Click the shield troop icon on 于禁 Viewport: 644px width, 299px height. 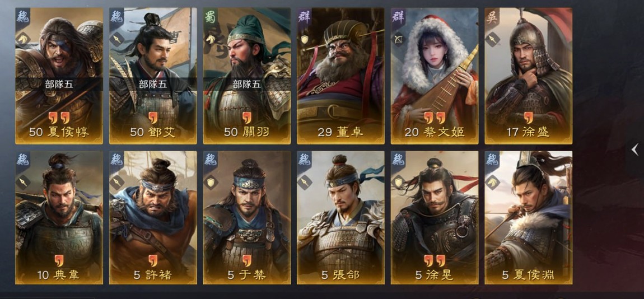click(211, 182)
